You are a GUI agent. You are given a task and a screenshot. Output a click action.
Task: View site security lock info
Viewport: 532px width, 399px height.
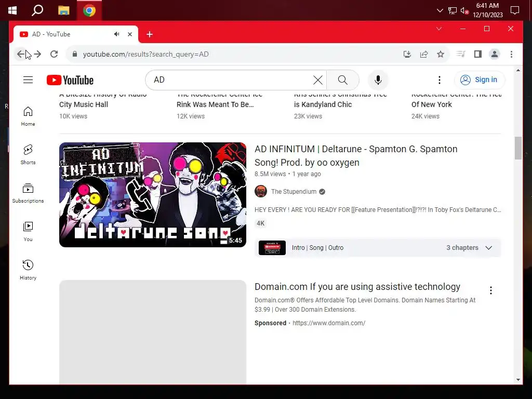75,54
